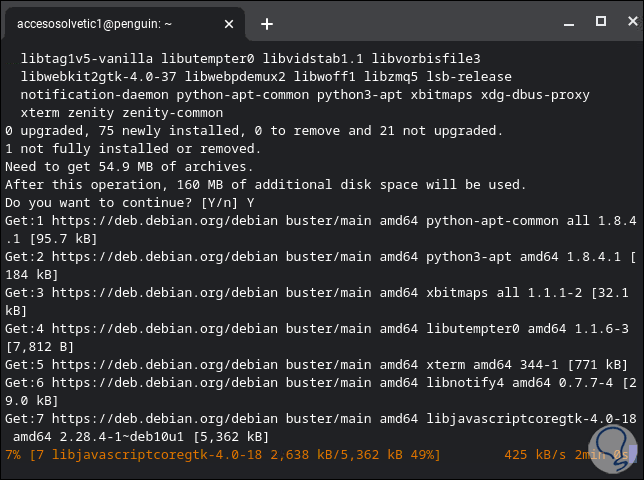Click the "Need to get 54.9 MB" line
Image resolution: width=644 pixels, height=480 pixels.
tap(130, 166)
